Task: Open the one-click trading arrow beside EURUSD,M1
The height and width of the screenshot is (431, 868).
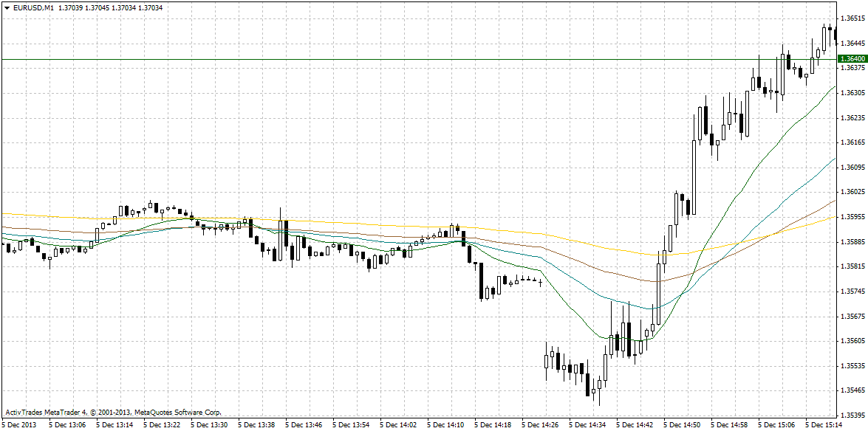Action: [x=7, y=7]
